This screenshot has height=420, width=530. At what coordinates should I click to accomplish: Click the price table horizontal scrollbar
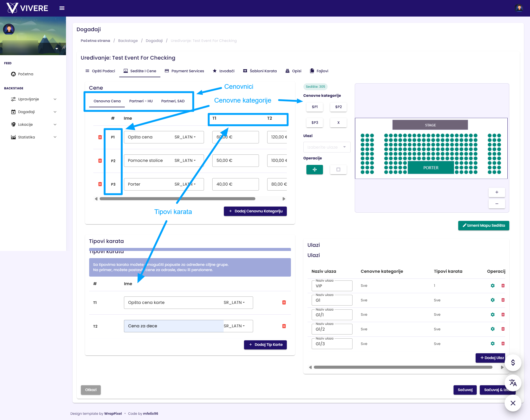click(x=177, y=199)
